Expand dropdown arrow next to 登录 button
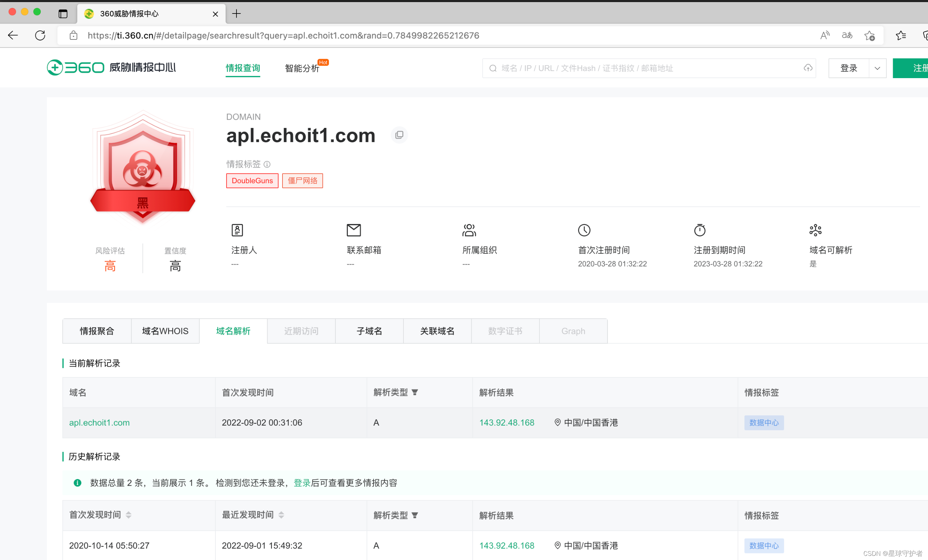928x560 pixels. pyautogui.click(x=877, y=68)
